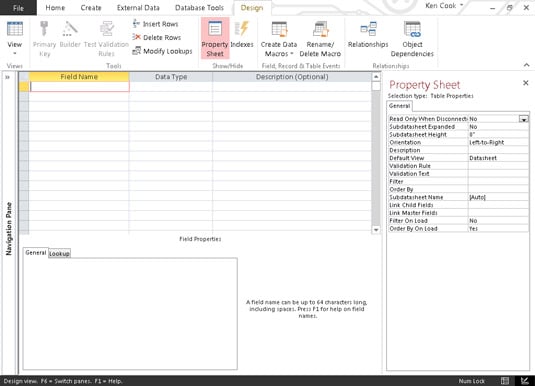Screen dimensions: 535x386
Task: Click the Filter property field
Action: 497,182
